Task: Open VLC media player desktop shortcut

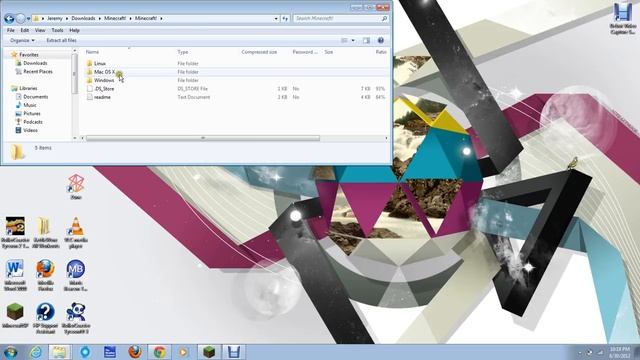Action: [76, 233]
